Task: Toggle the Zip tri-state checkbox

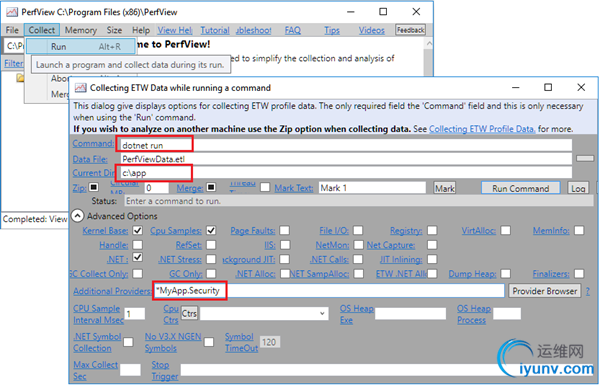Action: pos(94,187)
